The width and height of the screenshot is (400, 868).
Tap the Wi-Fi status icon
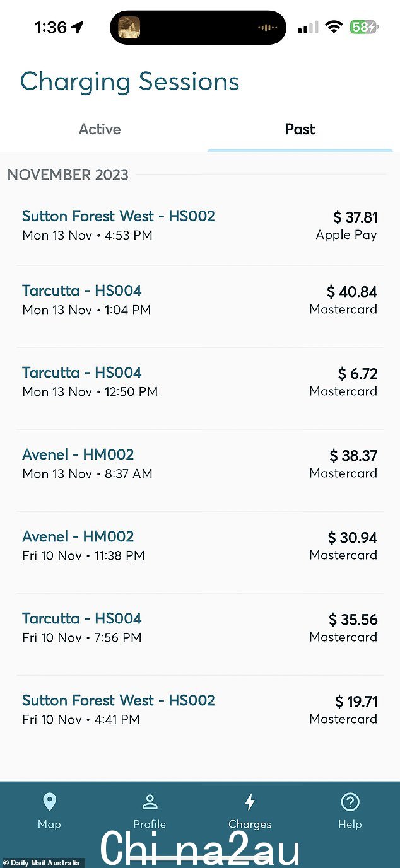tap(334, 27)
